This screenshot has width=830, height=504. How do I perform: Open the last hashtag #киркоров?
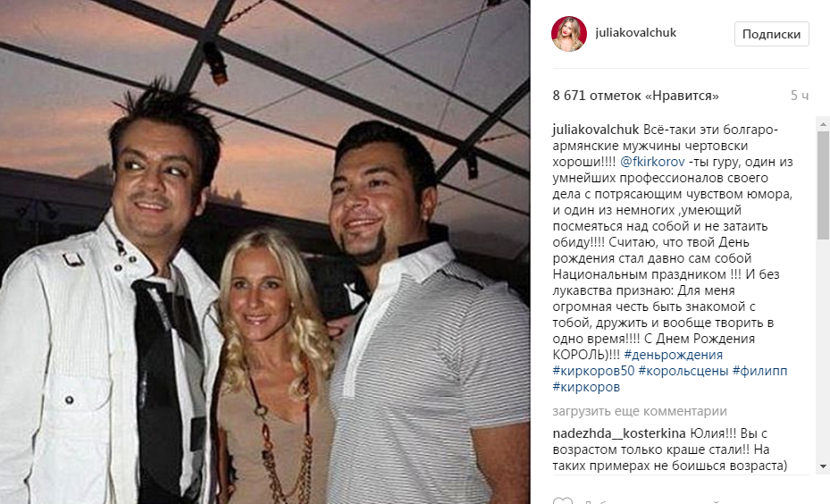586,387
